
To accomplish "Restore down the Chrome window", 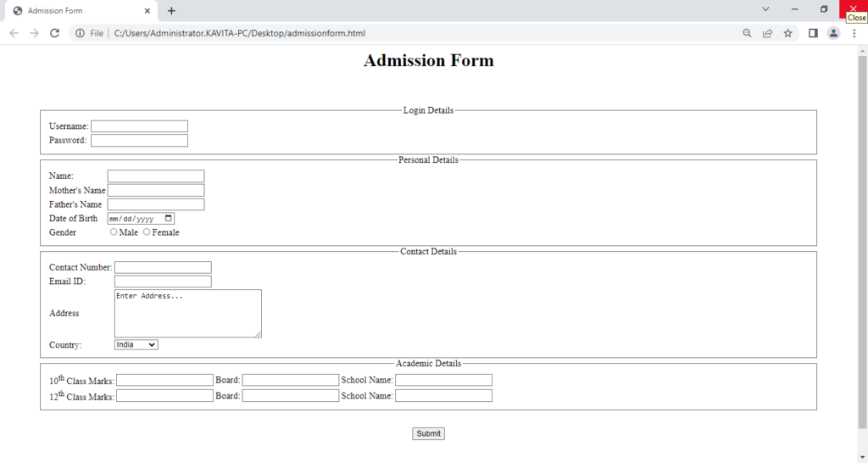I will [824, 8].
